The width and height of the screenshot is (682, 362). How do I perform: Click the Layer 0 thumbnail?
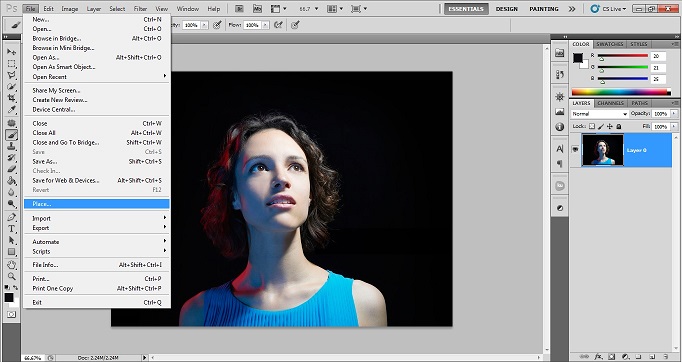602,150
